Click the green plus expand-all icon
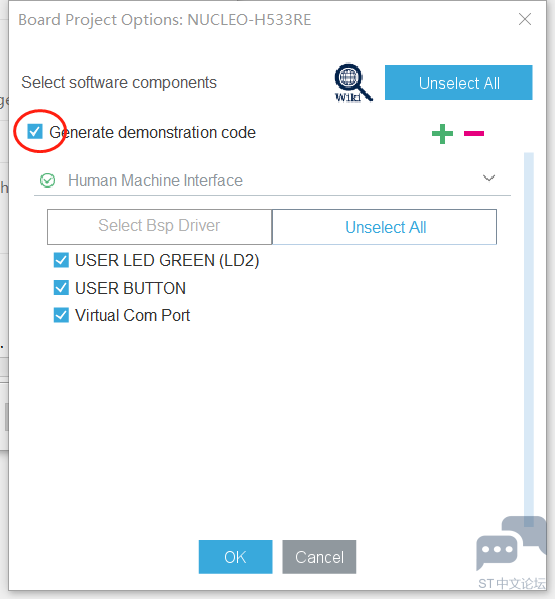 tap(442, 134)
